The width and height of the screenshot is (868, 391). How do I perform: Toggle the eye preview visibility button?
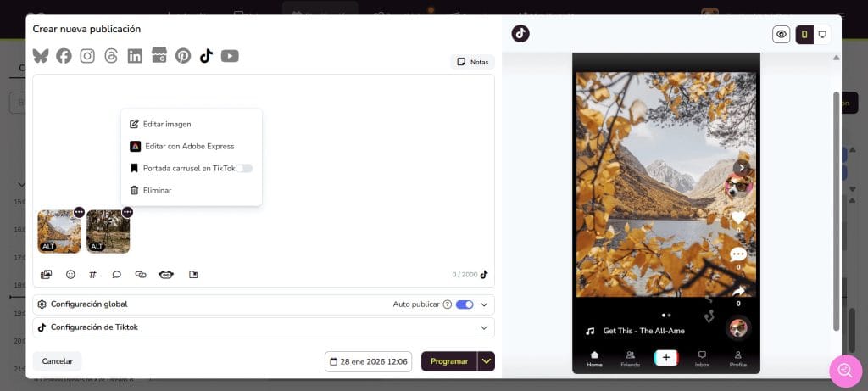coord(781,34)
